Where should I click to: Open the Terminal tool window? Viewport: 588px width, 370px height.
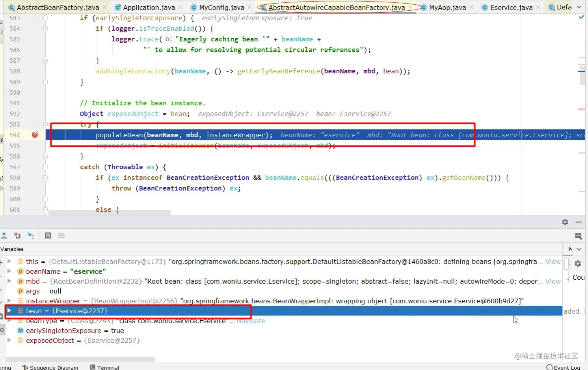(x=104, y=367)
